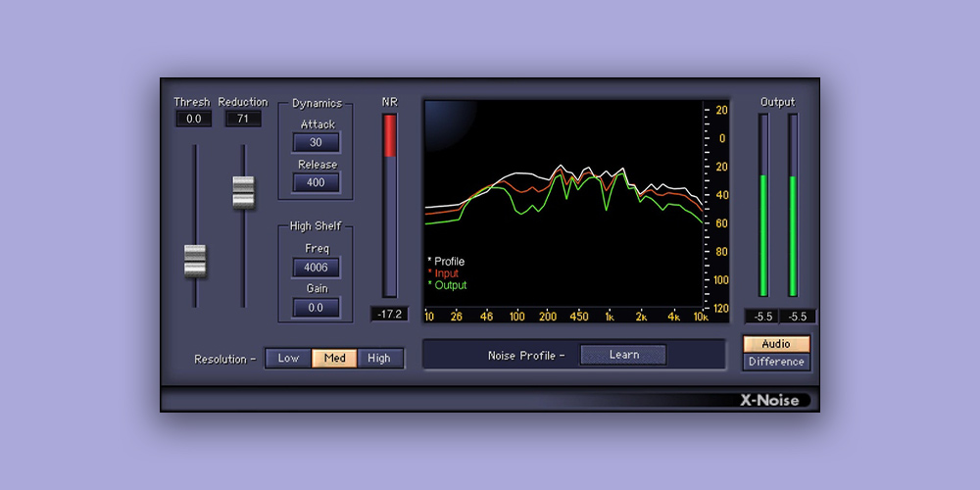The width and height of the screenshot is (980, 490).
Task: Click the Reduction slider handle
Action: tap(243, 191)
